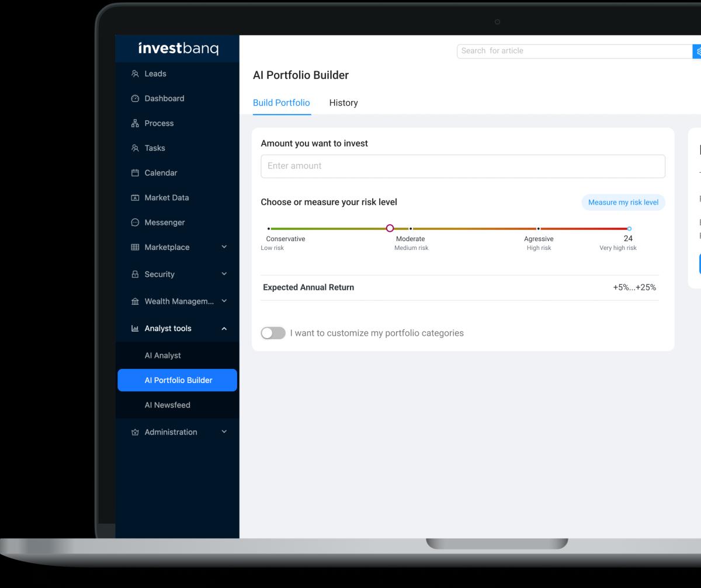Collapse the Analyst tools chevron
Viewport: 701px width, 588px height.
coord(224,329)
